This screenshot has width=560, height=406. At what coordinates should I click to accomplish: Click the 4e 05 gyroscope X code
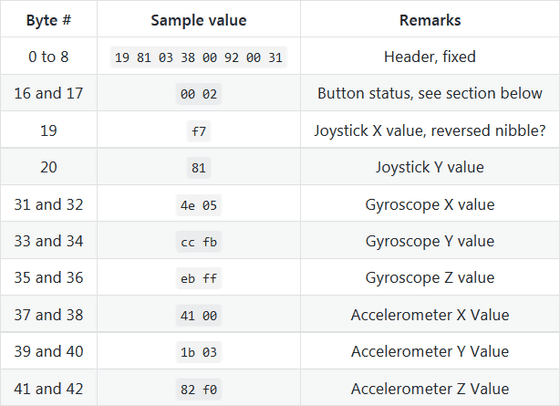click(x=199, y=205)
